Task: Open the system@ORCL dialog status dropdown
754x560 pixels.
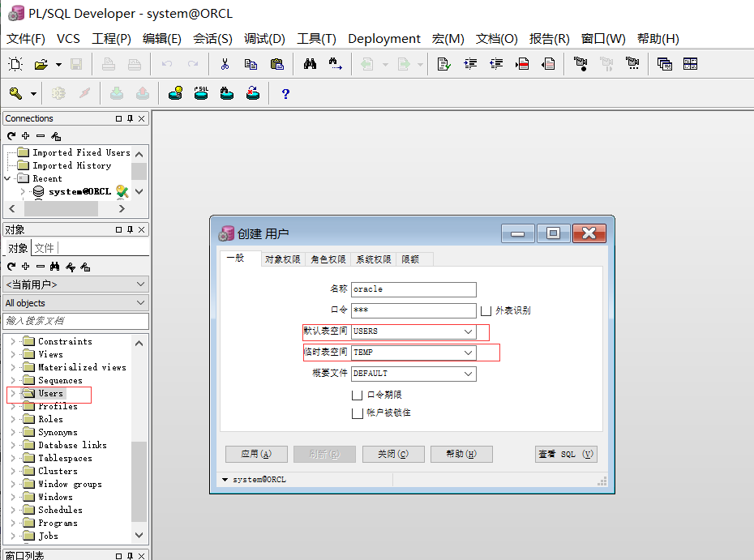Action: pos(225,480)
